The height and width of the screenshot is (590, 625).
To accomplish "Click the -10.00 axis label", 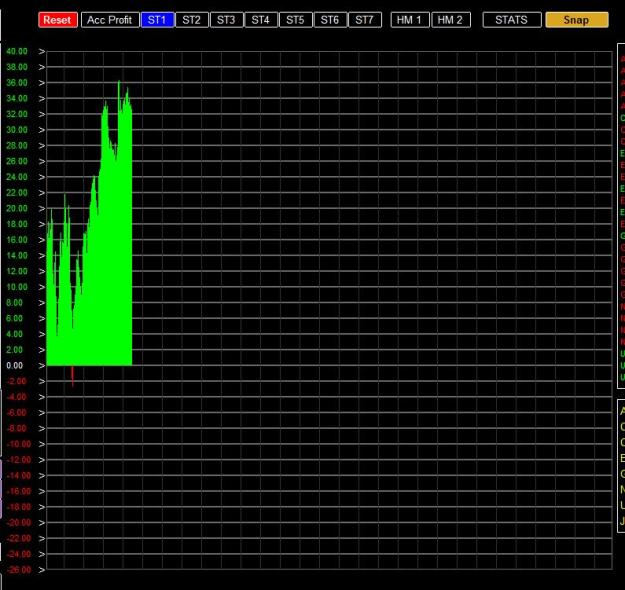I will pyautogui.click(x=18, y=444).
